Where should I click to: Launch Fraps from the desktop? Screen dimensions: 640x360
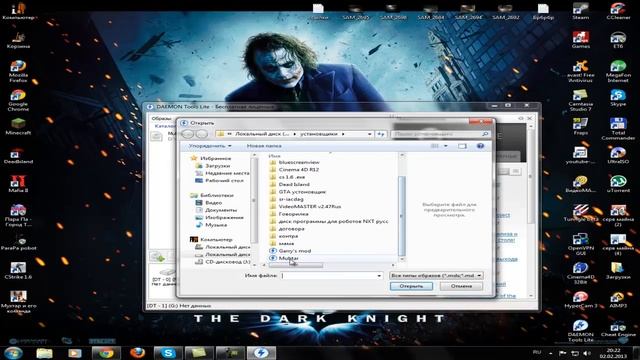tap(580, 127)
